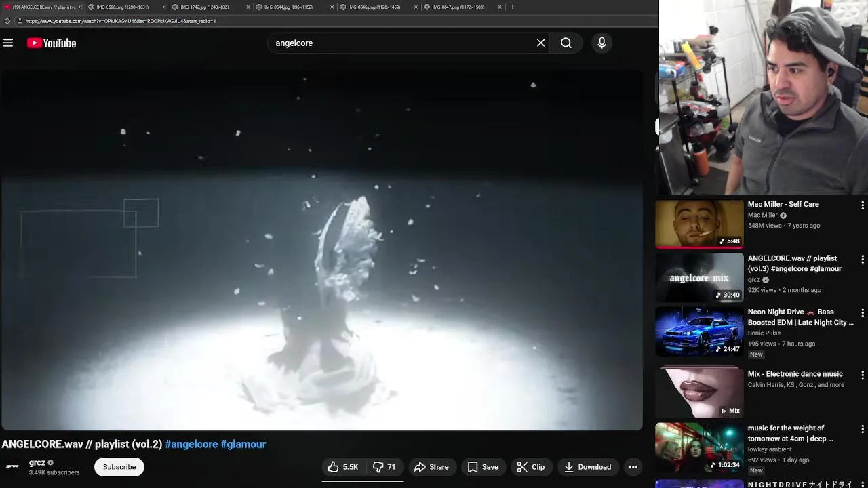868x488 pixels.
Task: Open options menu for Electronic dance mix
Action: (x=862, y=375)
